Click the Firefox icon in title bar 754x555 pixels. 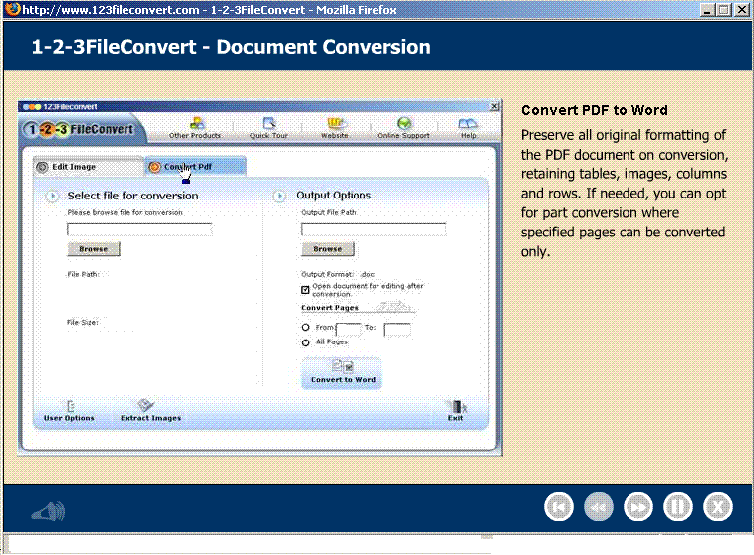pos(13,9)
